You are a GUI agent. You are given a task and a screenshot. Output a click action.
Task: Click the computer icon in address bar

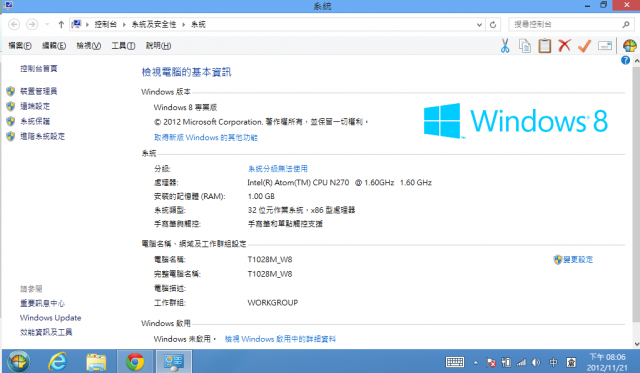coord(76,24)
